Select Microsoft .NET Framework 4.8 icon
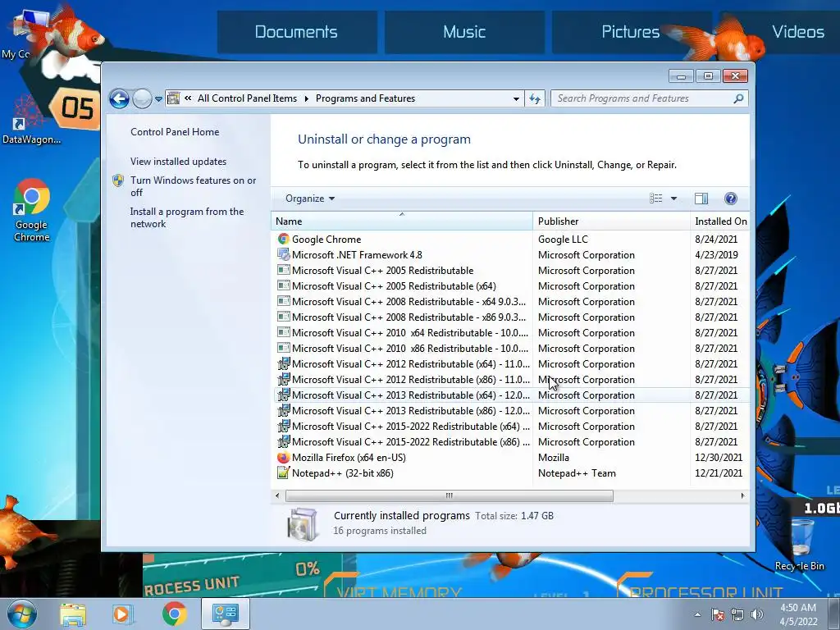 283,254
